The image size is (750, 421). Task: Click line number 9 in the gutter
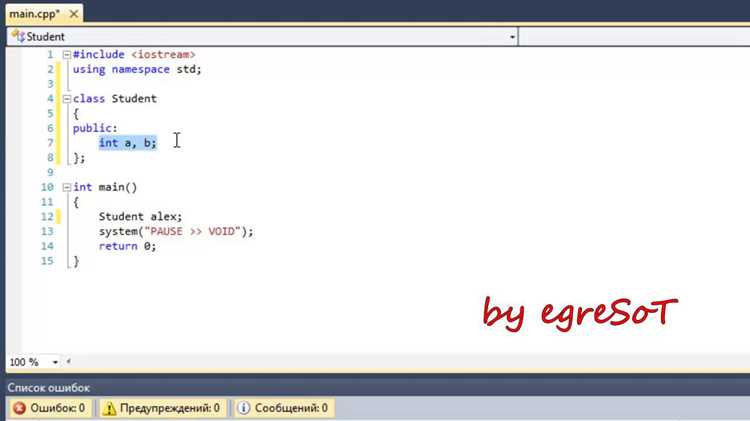pyautogui.click(x=50, y=172)
